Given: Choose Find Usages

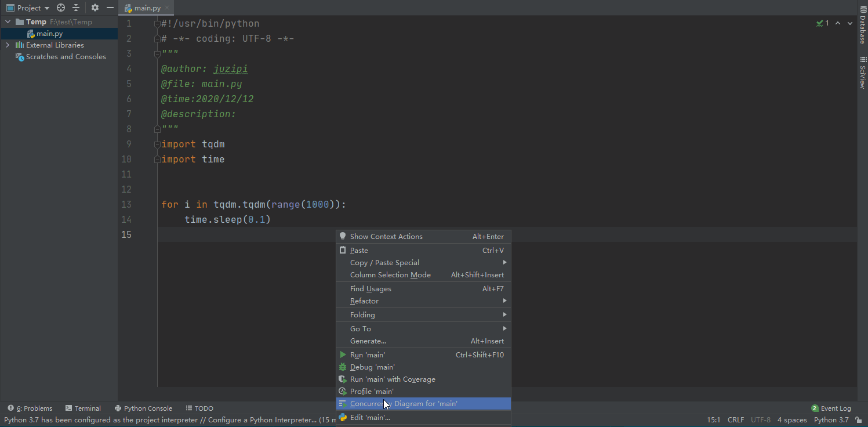Looking at the screenshot, I should [x=423, y=289].
